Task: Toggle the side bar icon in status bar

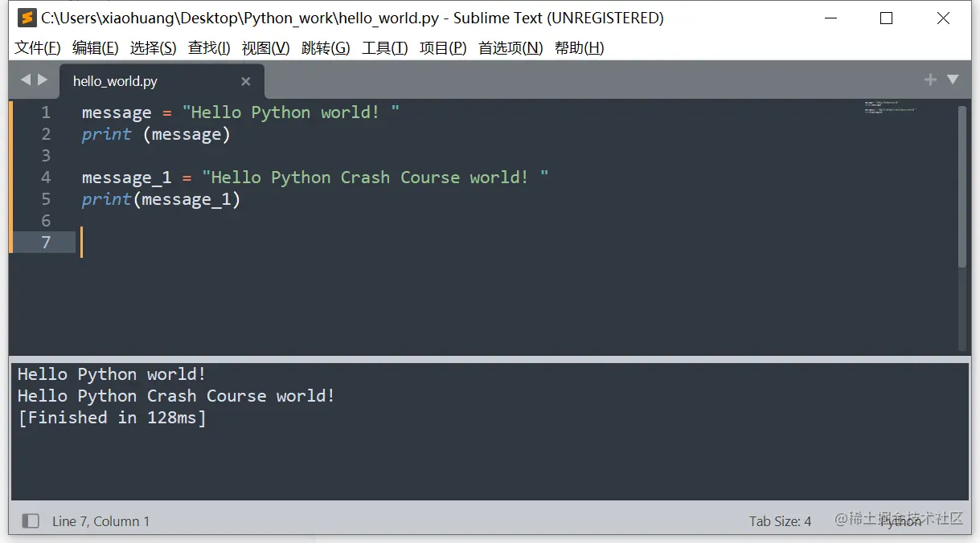Action: [x=31, y=521]
